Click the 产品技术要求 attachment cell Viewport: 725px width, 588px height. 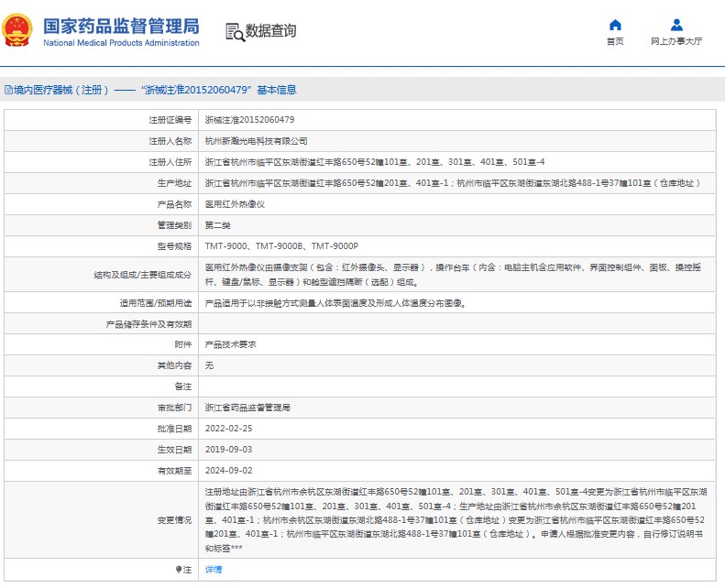coord(230,344)
